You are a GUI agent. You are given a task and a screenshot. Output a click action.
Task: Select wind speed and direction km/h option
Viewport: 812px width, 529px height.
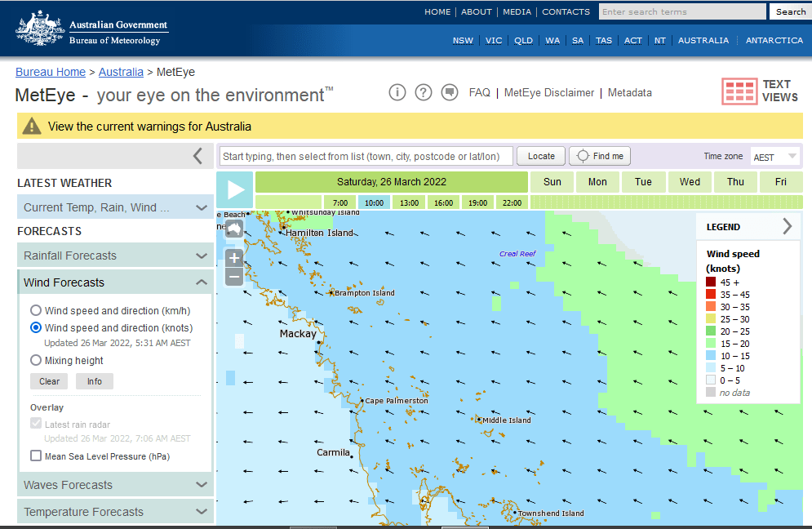[36, 310]
